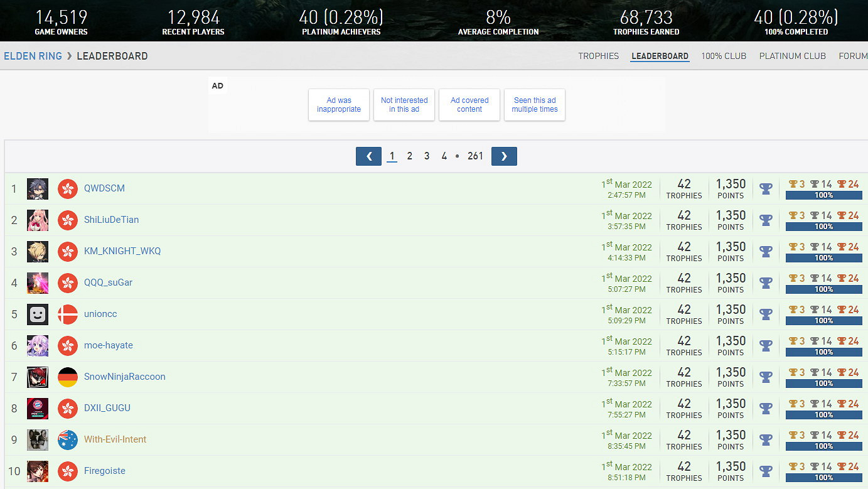Click the Denmark flag icon beside unioncc
This screenshot has width=868, height=489.
(68, 314)
